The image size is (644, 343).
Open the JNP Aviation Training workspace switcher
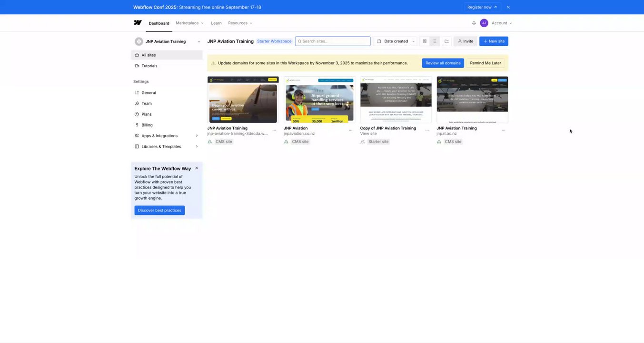pyautogui.click(x=167, y=41)
